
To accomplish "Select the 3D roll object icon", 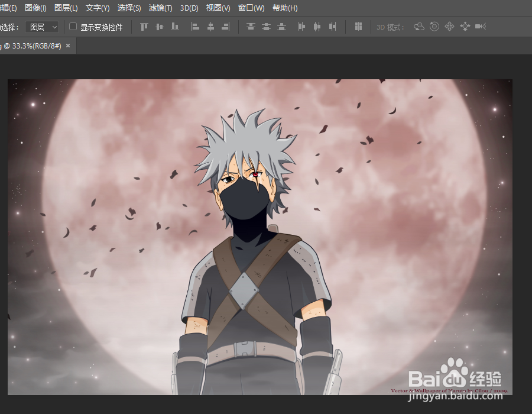I will click(x=434, y=27).
